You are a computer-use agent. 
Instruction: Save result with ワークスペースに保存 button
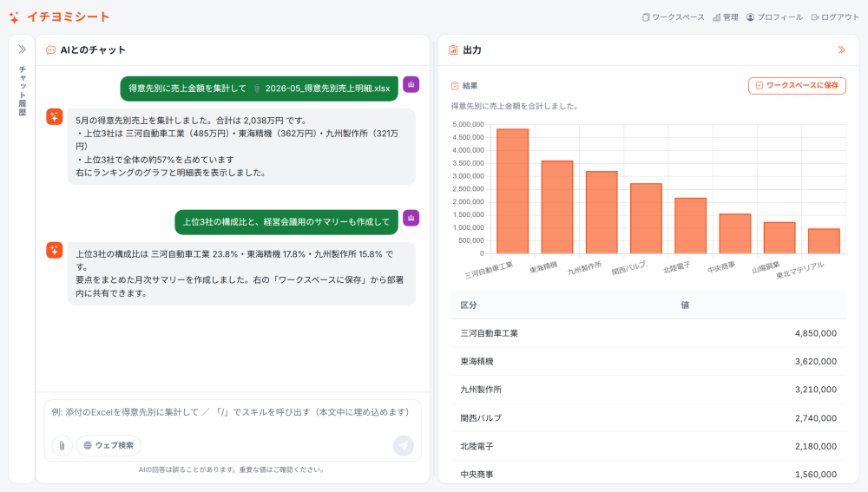point(797,85)
